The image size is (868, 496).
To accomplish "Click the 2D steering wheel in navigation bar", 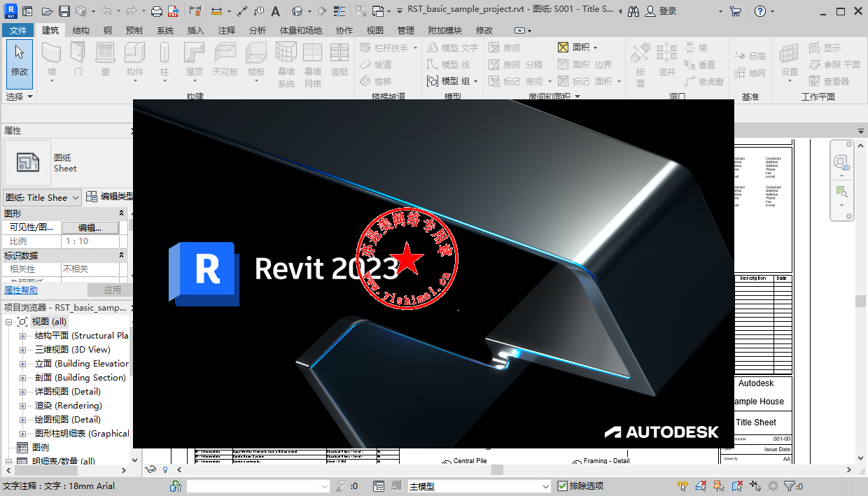I will 841,163.
